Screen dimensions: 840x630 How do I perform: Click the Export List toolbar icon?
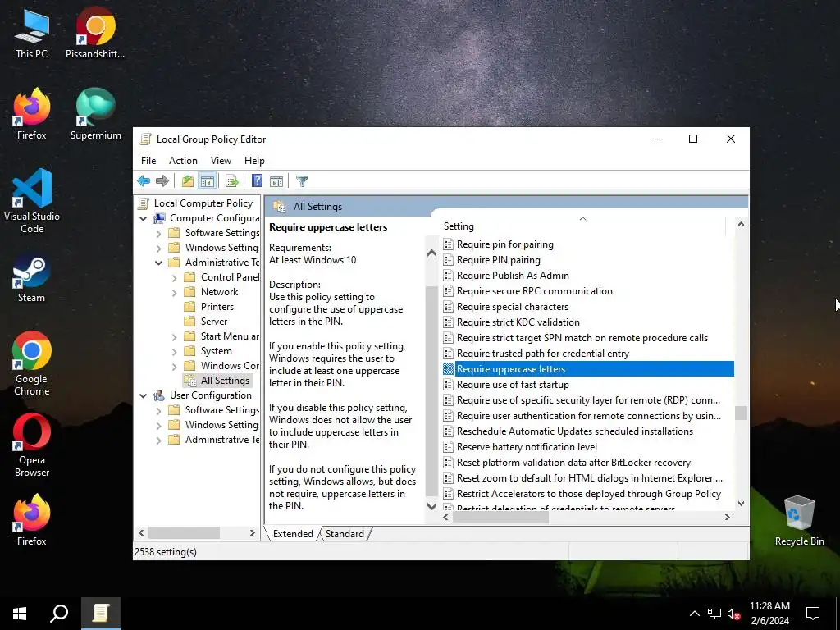232,181
